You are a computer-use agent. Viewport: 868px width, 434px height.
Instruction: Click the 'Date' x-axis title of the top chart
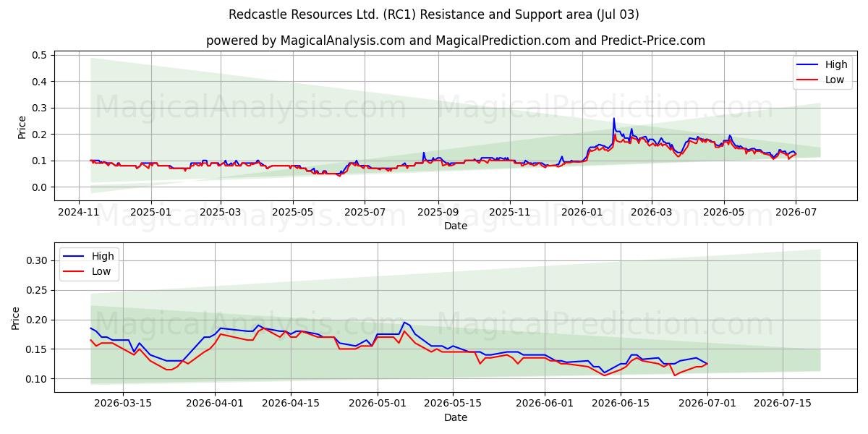click(456, 226)
